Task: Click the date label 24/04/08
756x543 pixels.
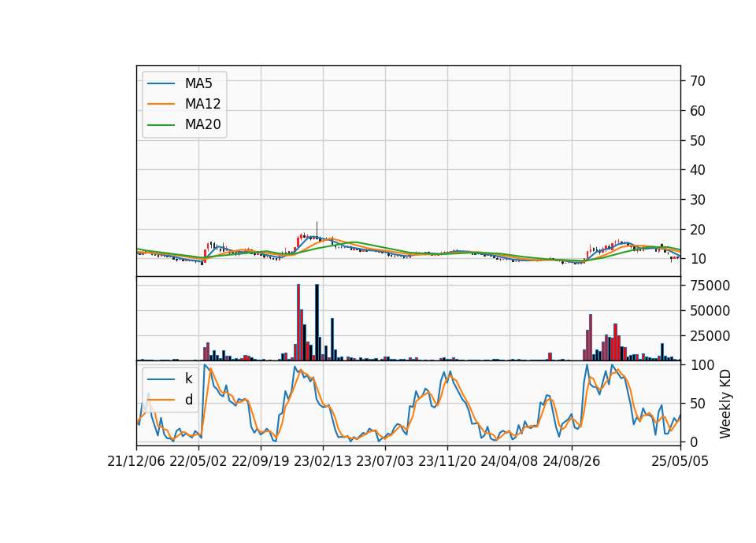Action: coord(510,461)
